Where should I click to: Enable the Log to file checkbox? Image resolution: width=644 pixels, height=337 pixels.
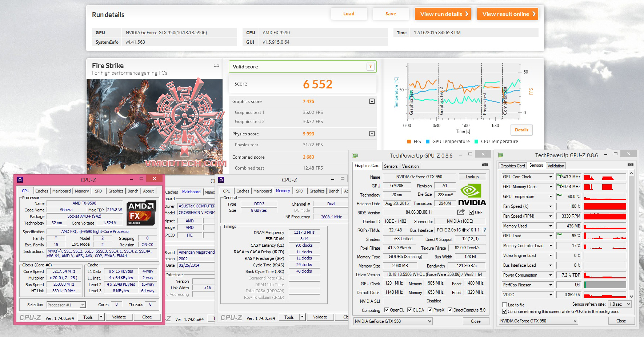point(504,305)
